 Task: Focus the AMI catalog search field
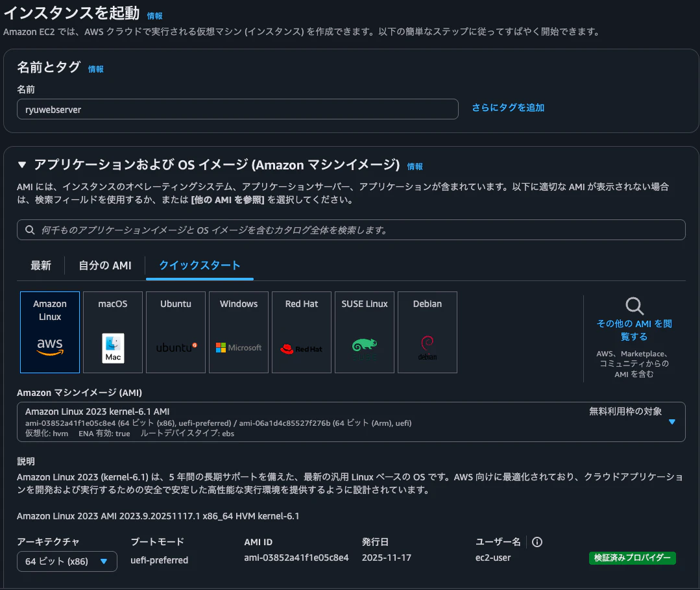351,230
